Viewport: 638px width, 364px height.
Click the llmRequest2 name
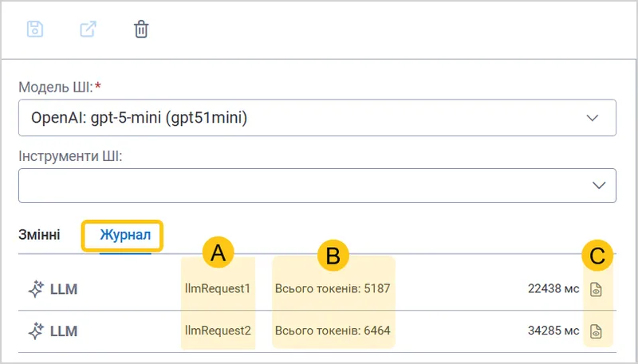218,331
